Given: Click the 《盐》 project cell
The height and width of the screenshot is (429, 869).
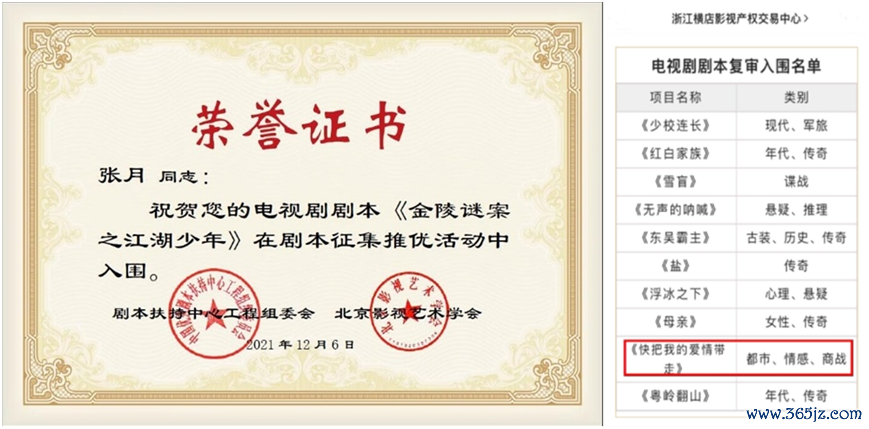Looking at the screenshot, I should (x=676, y=266).
